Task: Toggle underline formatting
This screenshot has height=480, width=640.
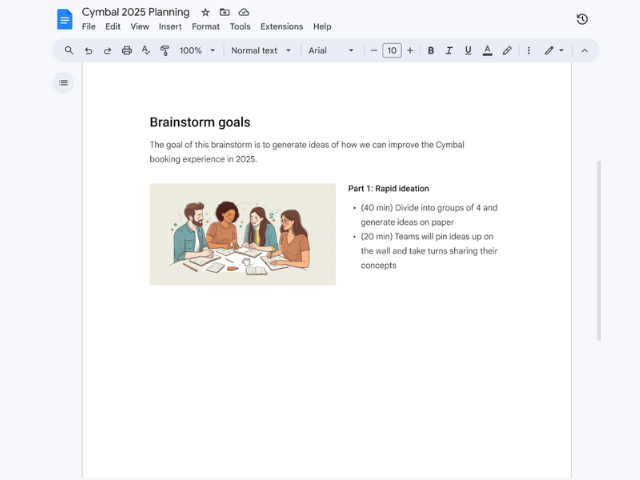Action: tap(468, 51)
